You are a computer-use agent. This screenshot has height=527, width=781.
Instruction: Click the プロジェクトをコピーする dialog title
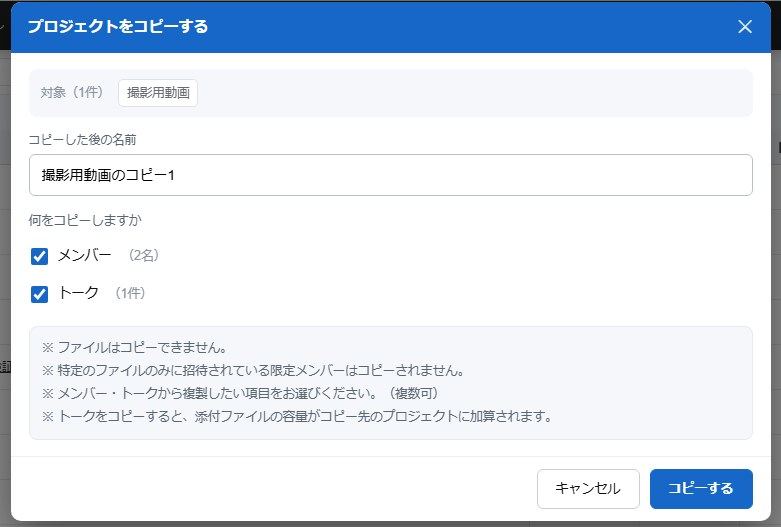click(118, 26)
